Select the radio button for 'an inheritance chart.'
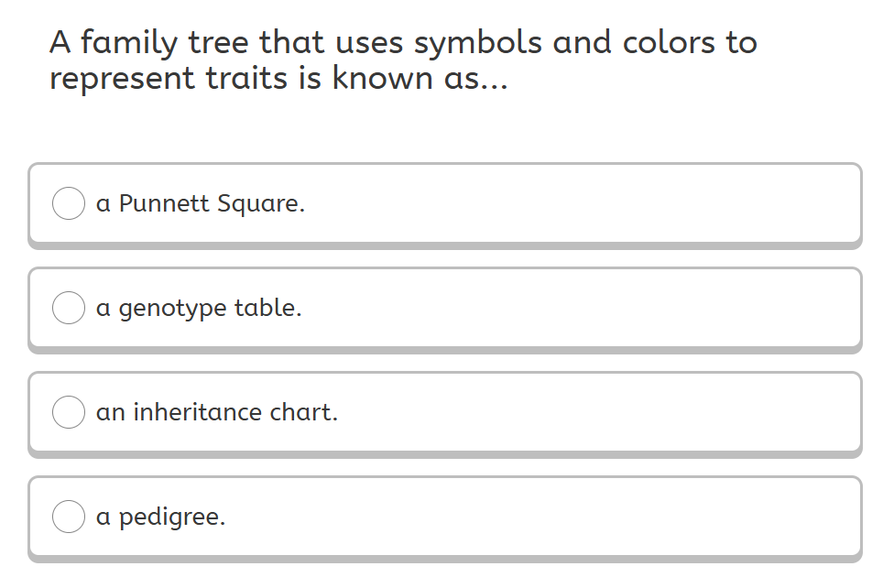The image size is (883, 588). pyautogui.click(x=69, y=412)
